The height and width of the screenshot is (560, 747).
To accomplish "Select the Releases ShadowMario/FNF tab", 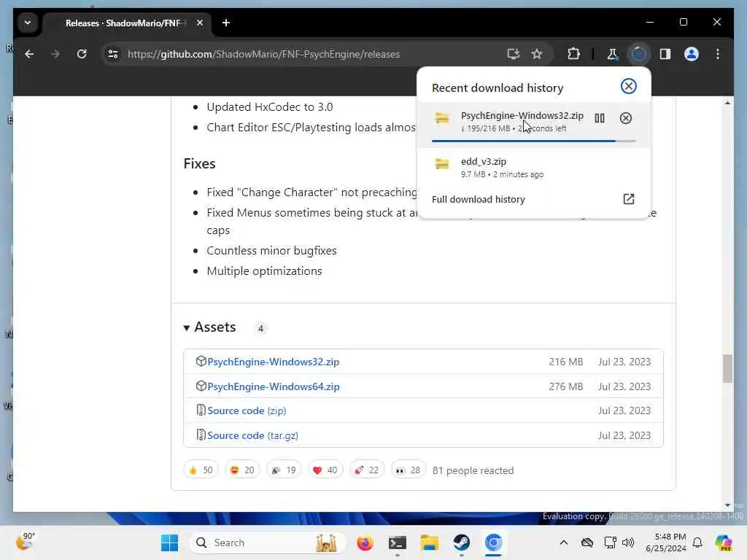I will click(x=126, y=23).
